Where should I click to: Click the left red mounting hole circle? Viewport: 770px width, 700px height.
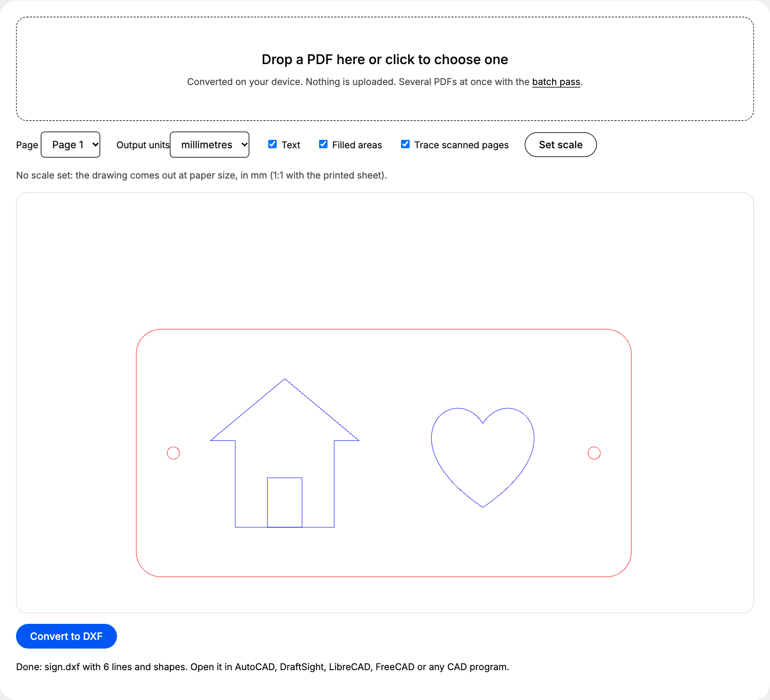pyautogui.click(x=173, y=453)
